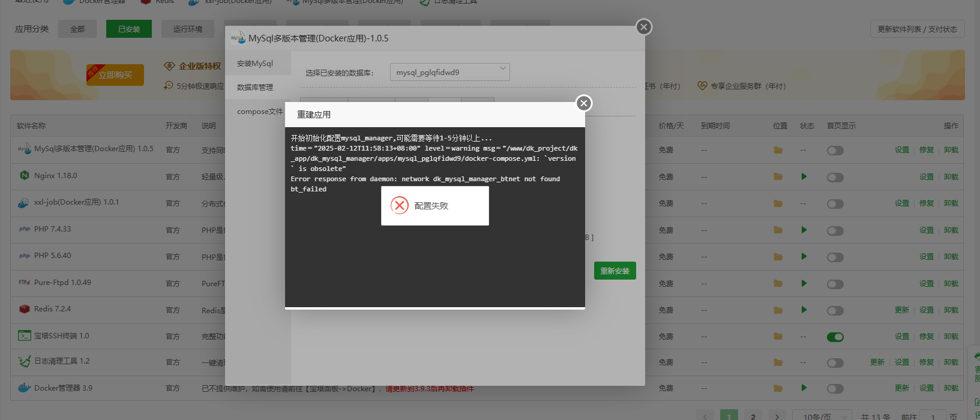The height and width of the screenshot is (420, 980).
Task: Click the running status icon for PHP 5.6.40
Action: click(804, 256)
